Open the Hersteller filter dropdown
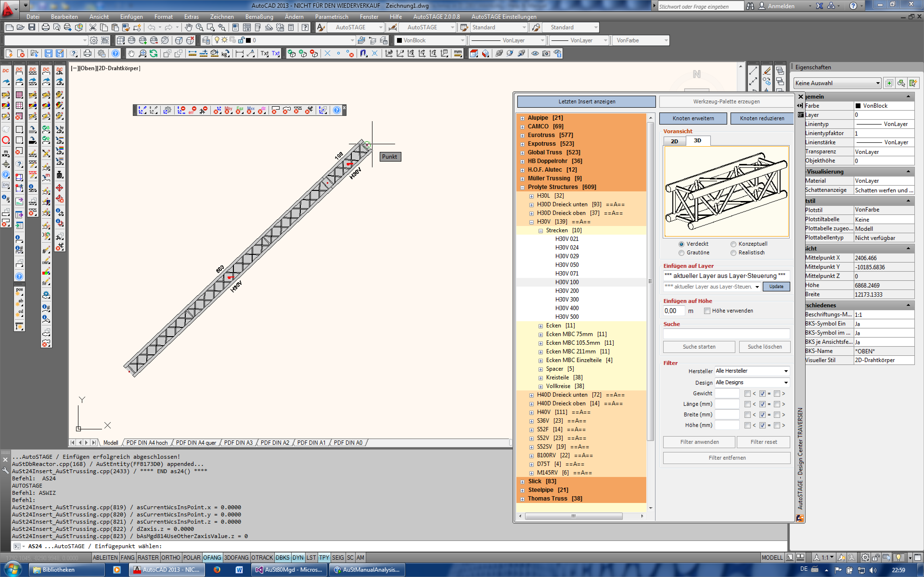 click(x=786, y=371)
